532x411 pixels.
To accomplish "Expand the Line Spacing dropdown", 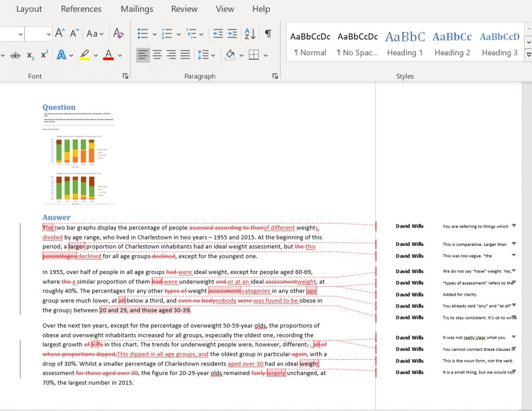I will (x=212, y=55).
